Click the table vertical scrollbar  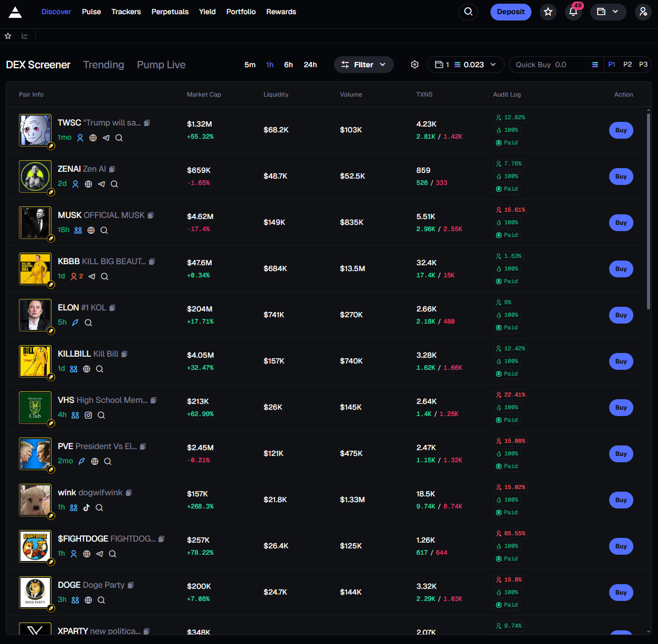click(649, 210)
